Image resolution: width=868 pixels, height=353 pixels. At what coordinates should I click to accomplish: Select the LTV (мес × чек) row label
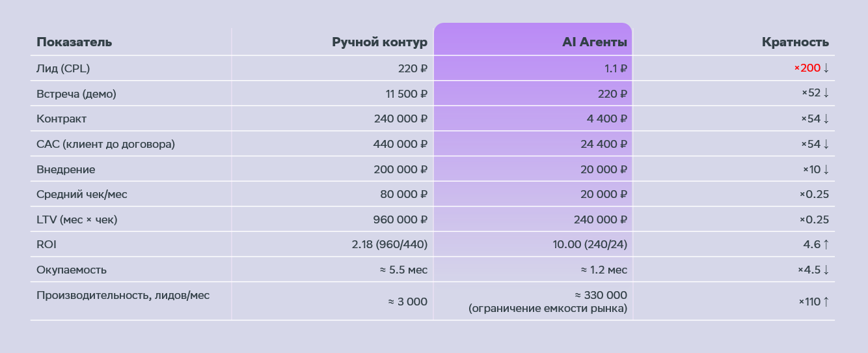[77, 219]
